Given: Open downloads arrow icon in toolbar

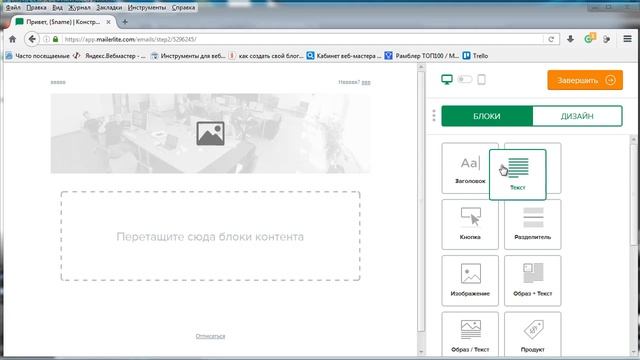Looking at the screenshot, I should point(570,39).
